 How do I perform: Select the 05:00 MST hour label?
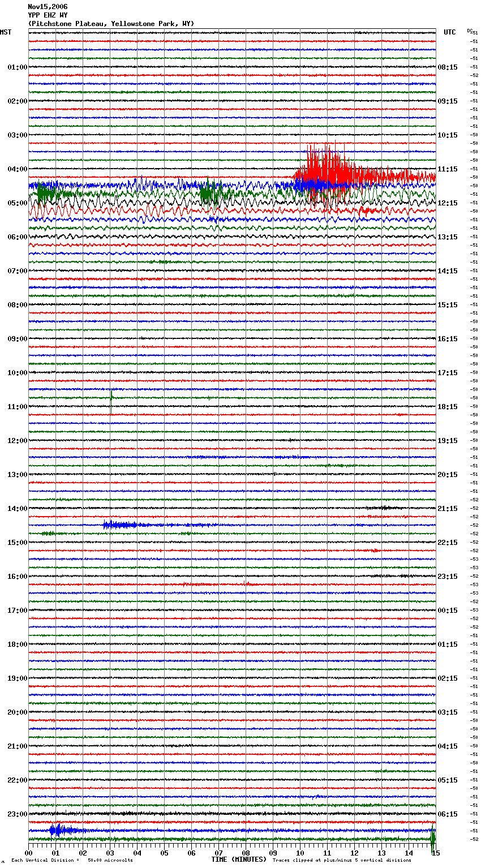(18, 203)
